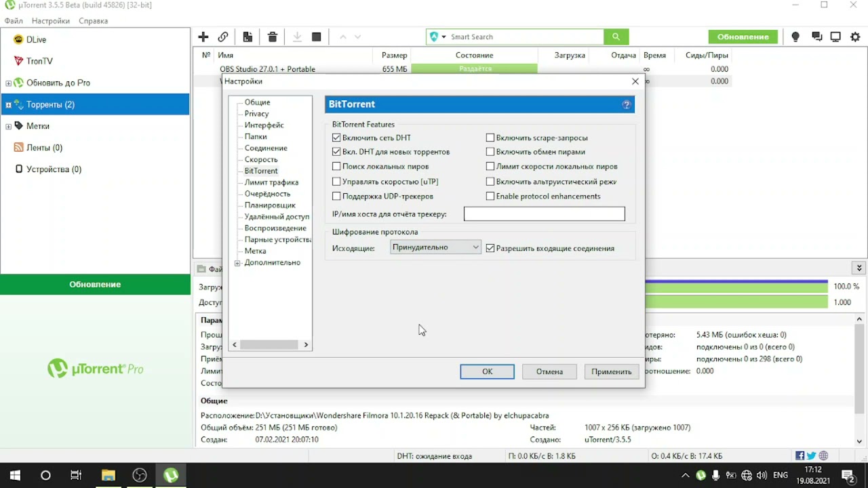
Task: Select Соединение in settings tree
Action: pos(266,148)
